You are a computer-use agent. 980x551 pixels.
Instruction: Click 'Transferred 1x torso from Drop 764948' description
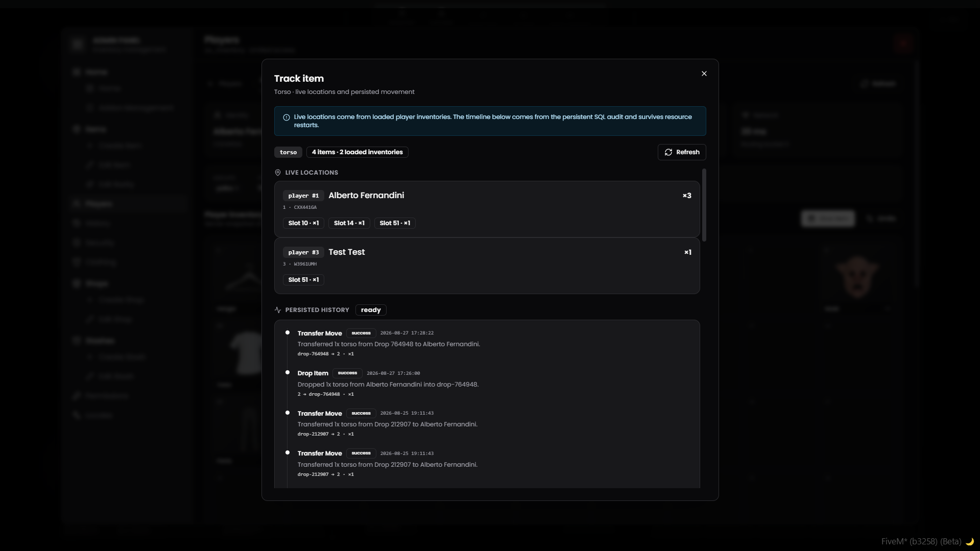[389, 344]
